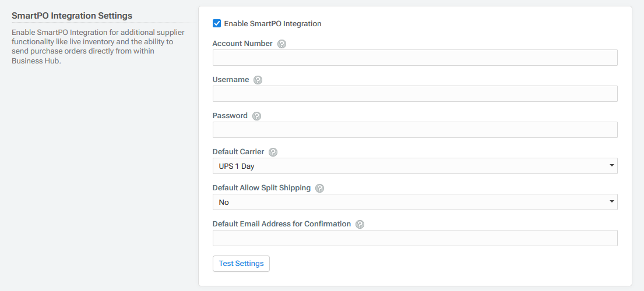Open help icon for Default Allow Split Shipping

click(319, 188)
